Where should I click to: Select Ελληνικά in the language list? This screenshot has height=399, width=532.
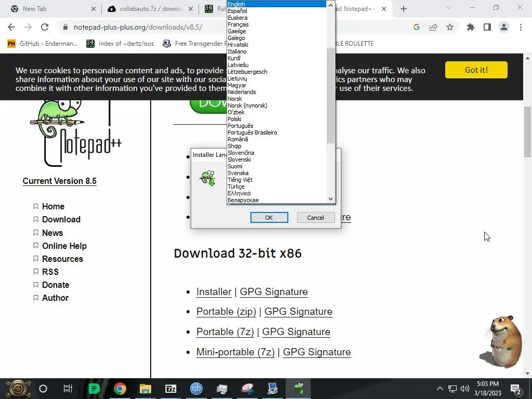tap(276, 193)
